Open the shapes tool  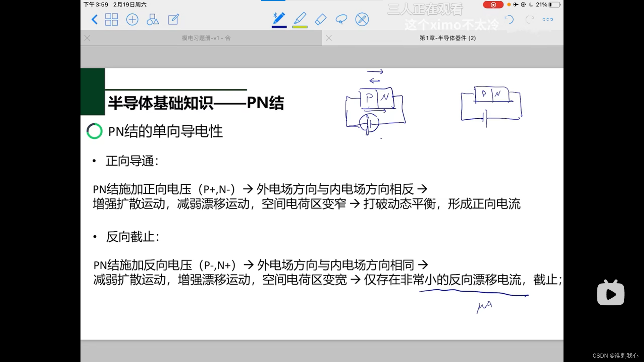pos(153,19)
